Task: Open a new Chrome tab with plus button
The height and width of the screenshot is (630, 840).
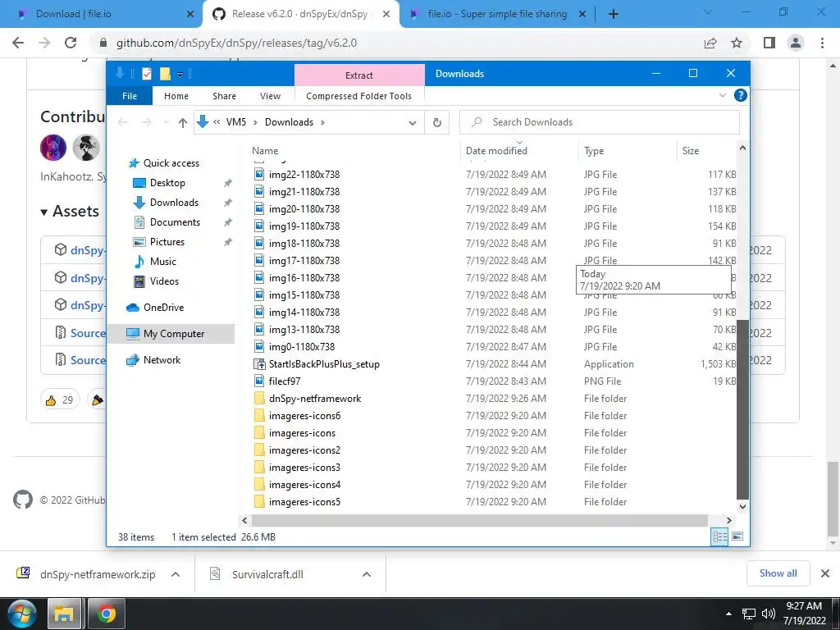Action: pos(614,15)
